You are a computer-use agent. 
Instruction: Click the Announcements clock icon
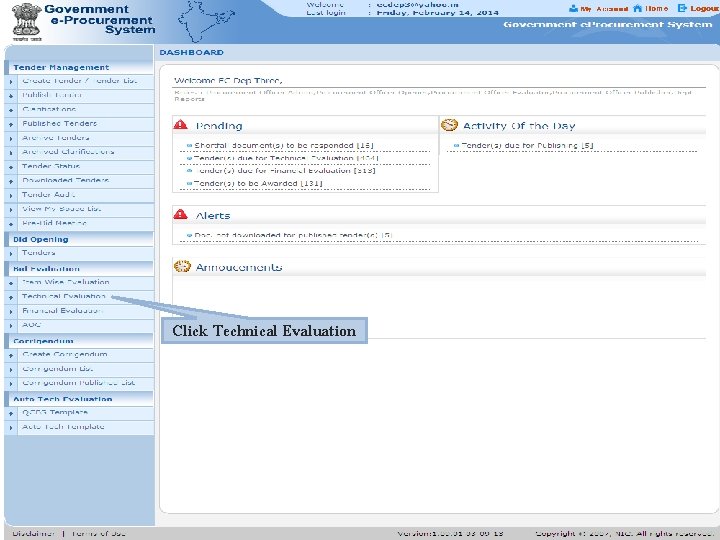182,266
